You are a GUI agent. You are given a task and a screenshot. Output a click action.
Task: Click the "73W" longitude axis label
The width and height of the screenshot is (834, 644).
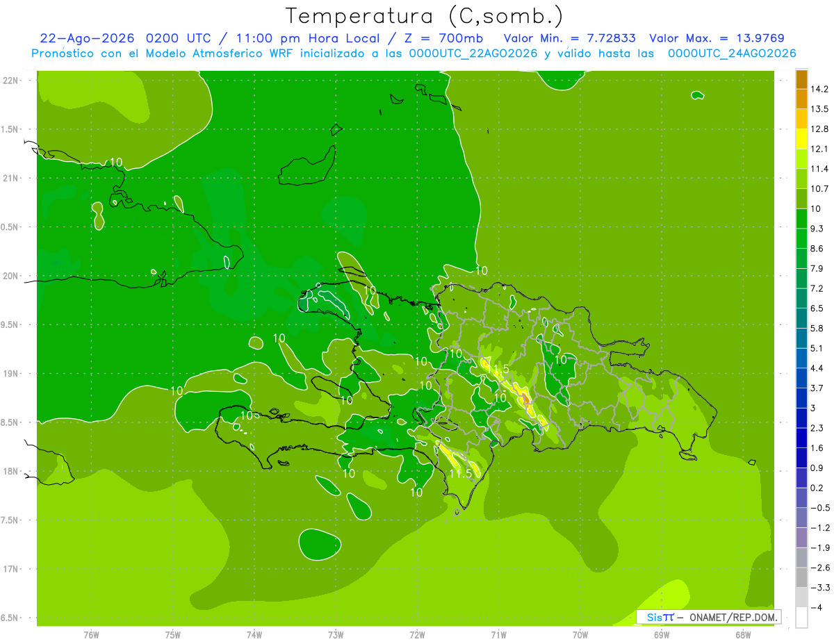pyautogui.click(x=336, y=635)
